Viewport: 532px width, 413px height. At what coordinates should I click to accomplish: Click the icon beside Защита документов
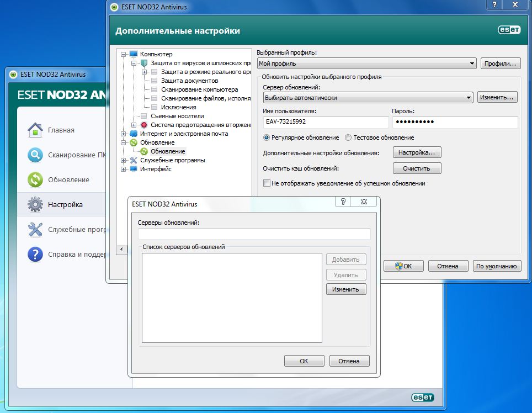coord(154,81)
